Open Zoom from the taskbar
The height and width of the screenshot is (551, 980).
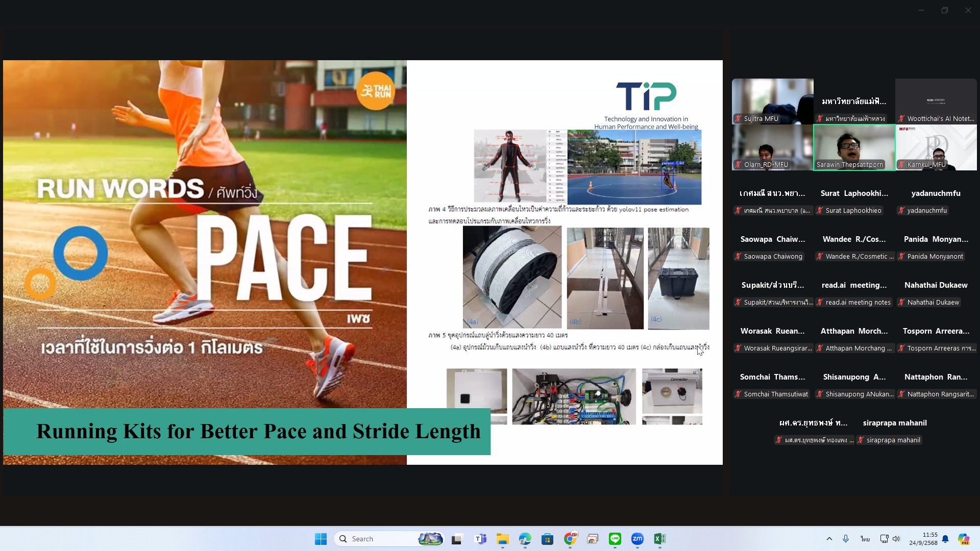(637, 539)
